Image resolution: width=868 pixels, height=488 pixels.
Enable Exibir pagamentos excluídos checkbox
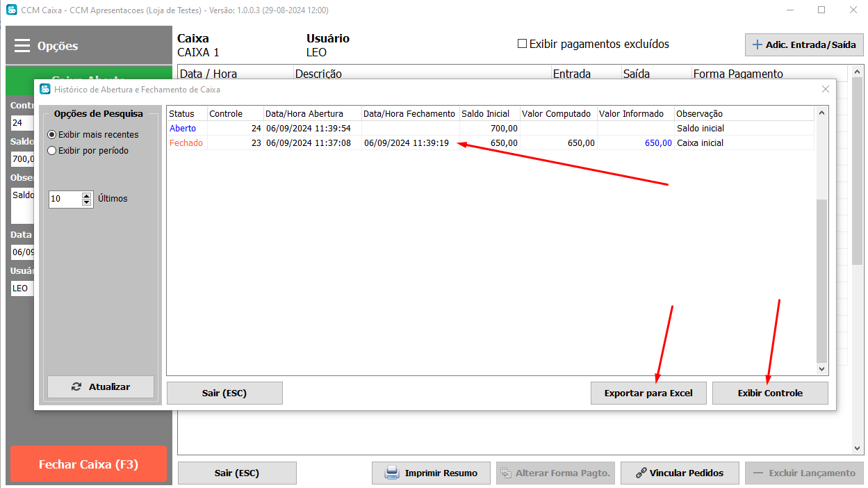tap(522, 44)
